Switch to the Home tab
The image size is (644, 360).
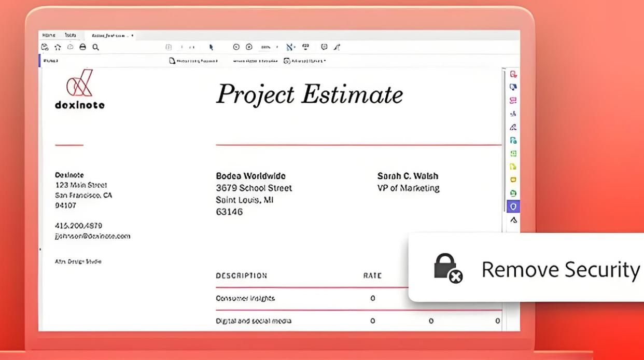(49, 35)
